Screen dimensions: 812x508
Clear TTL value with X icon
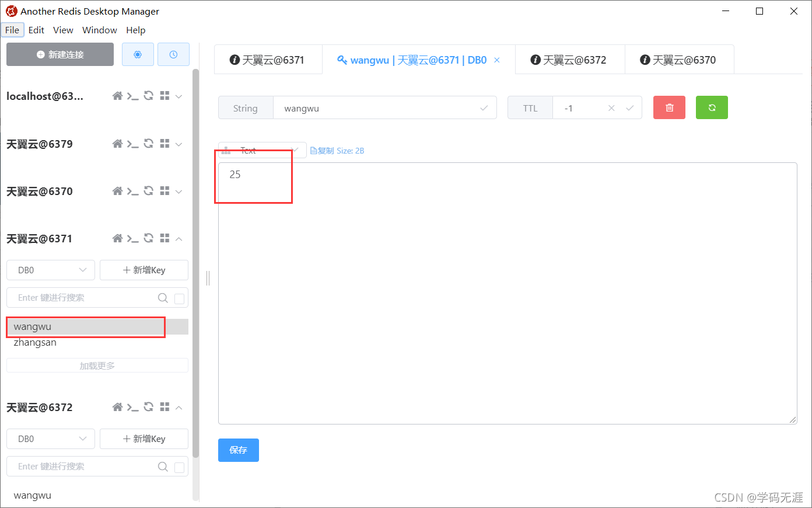(x=611, y=108)
